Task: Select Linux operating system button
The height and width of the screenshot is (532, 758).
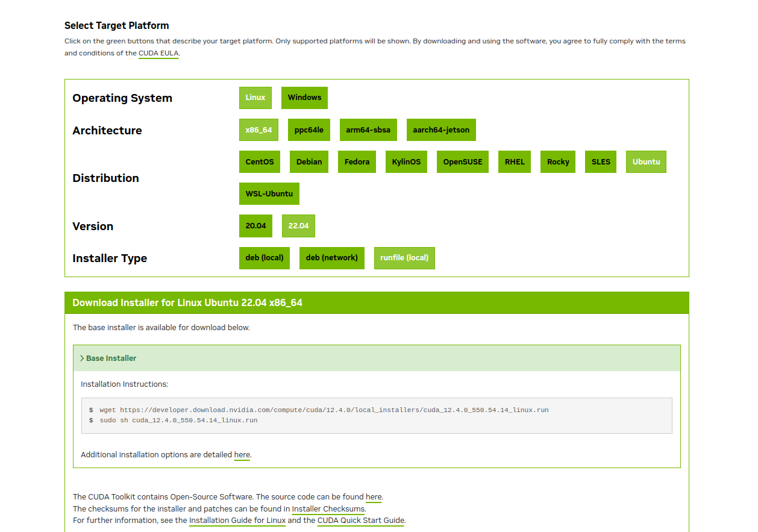Action: [x=255, y=98]
